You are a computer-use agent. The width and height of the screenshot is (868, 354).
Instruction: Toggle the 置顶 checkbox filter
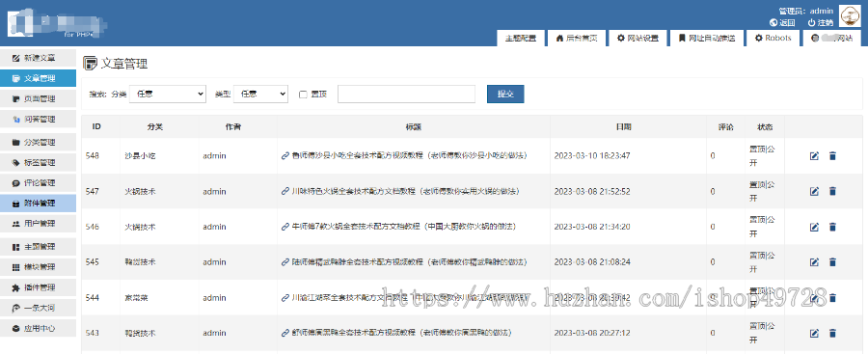(303, 95)
